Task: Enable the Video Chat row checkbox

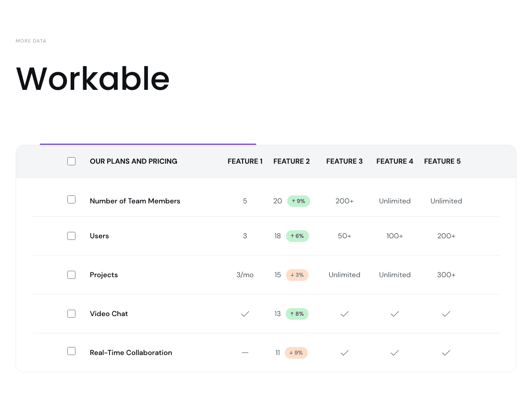Action: point(71,314)
